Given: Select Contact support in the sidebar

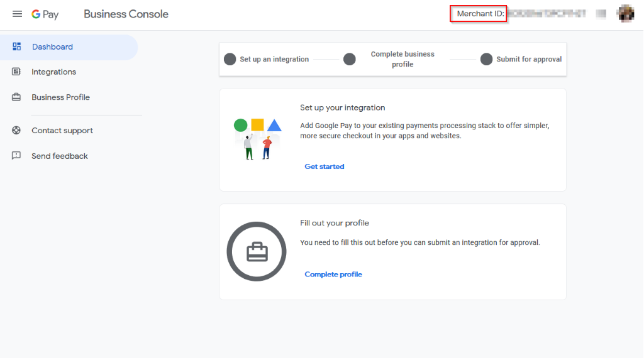Looking at the screenshot, I should click(62, 131).
